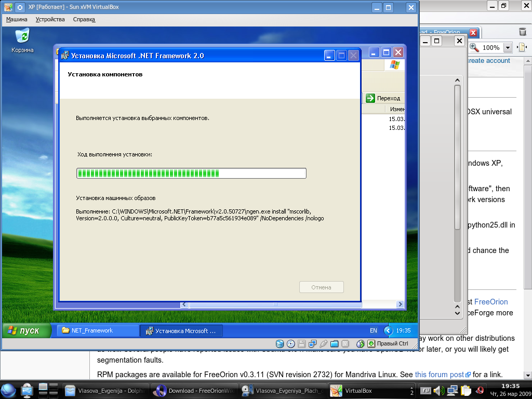
Task: Click the VirtualBox mouse integration status icon
Action: point(361,344)
